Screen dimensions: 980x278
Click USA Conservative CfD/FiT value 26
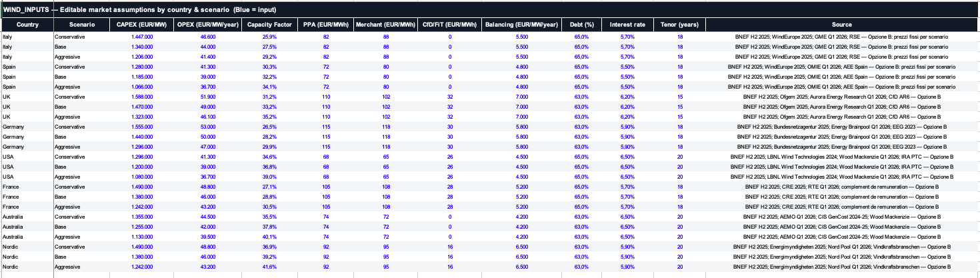coord(449,157)
